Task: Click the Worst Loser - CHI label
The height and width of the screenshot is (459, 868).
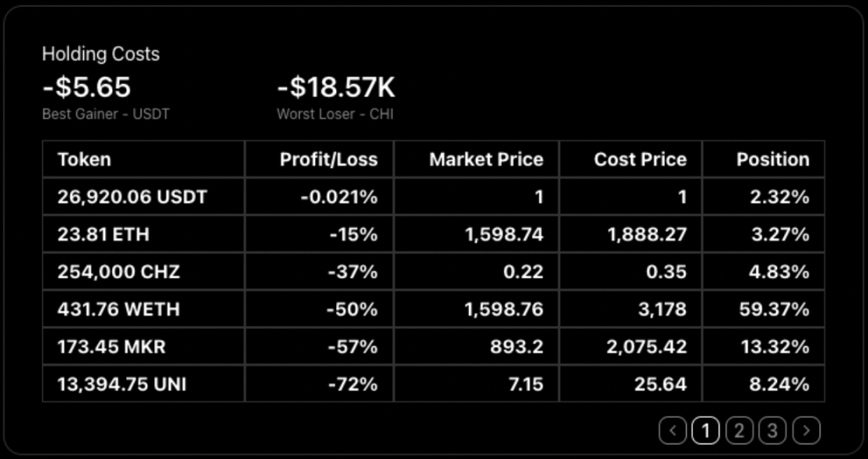Action: click(334, 114)
